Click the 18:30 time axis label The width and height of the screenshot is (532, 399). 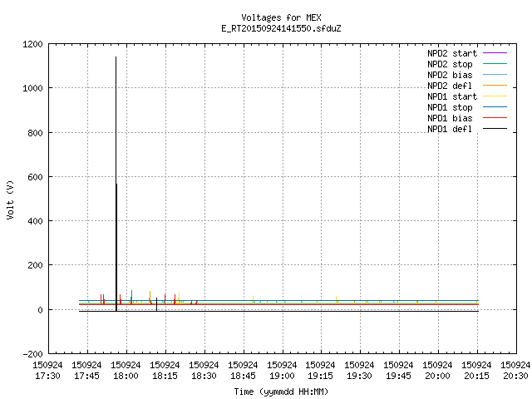pos(204,377)
